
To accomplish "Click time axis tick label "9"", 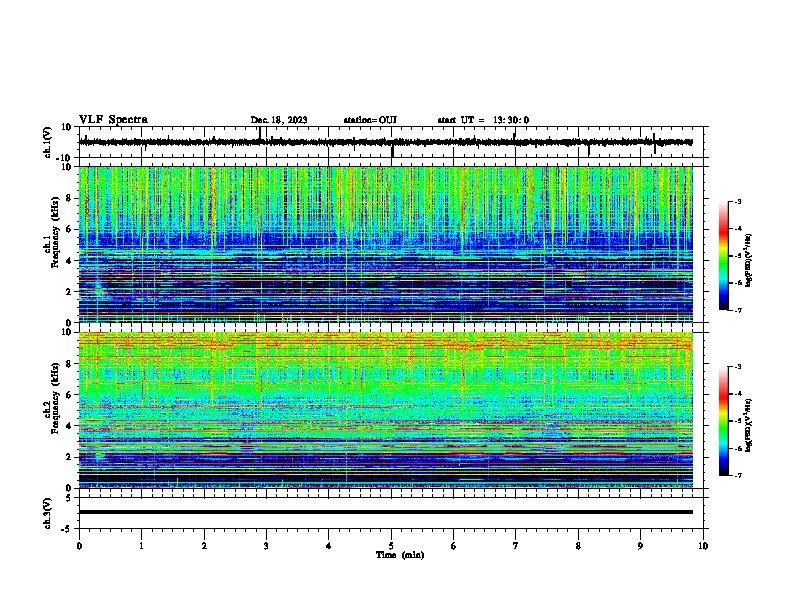I will 640,546.
